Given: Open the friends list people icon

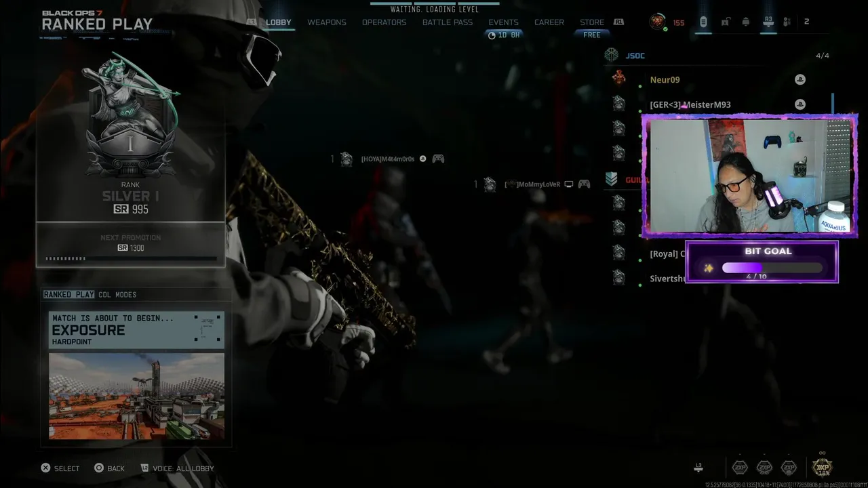Looking at the screenshot, I should [x=787, y=22].
